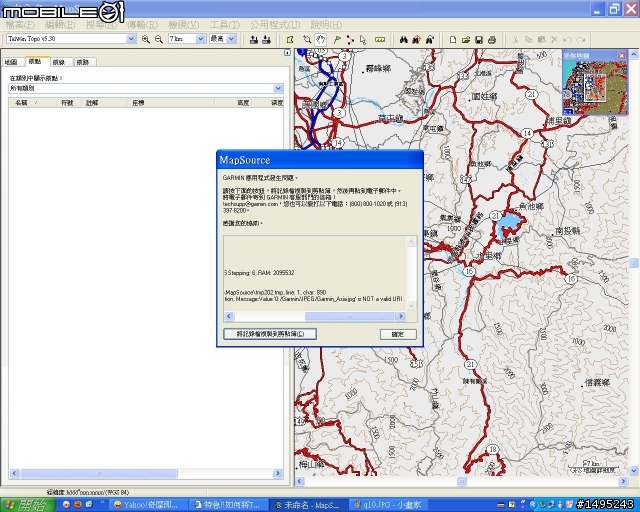
Task: Click the error log scroll-right arrow
Action: click(x=401, y=316)
